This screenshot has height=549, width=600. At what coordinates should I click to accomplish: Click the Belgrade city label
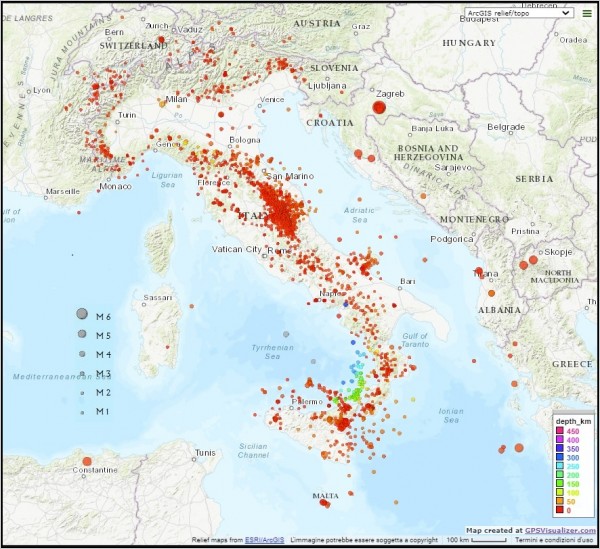[x=506, y=127]
